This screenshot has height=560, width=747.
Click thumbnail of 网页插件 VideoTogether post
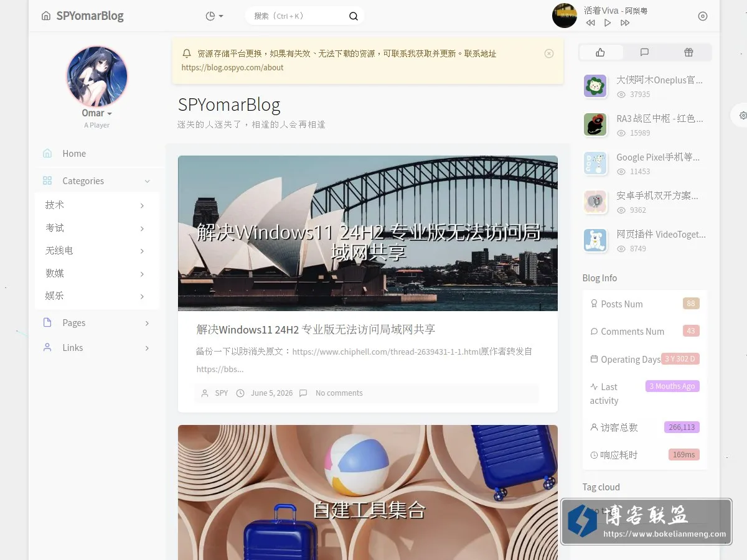coord(595,240)
